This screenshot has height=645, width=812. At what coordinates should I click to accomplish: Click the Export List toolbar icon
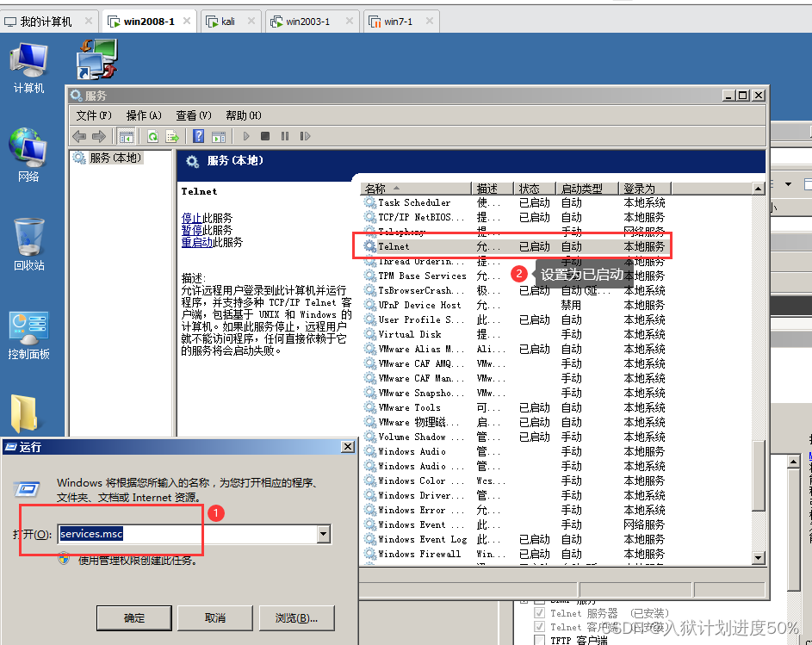click(172, 137)
